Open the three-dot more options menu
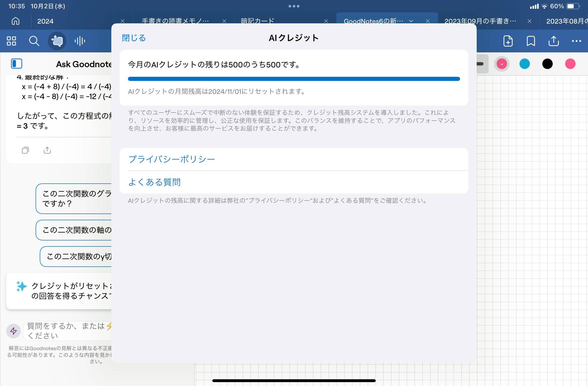The width and height of the screenshot is (588, 386). [x=576, y=41]
